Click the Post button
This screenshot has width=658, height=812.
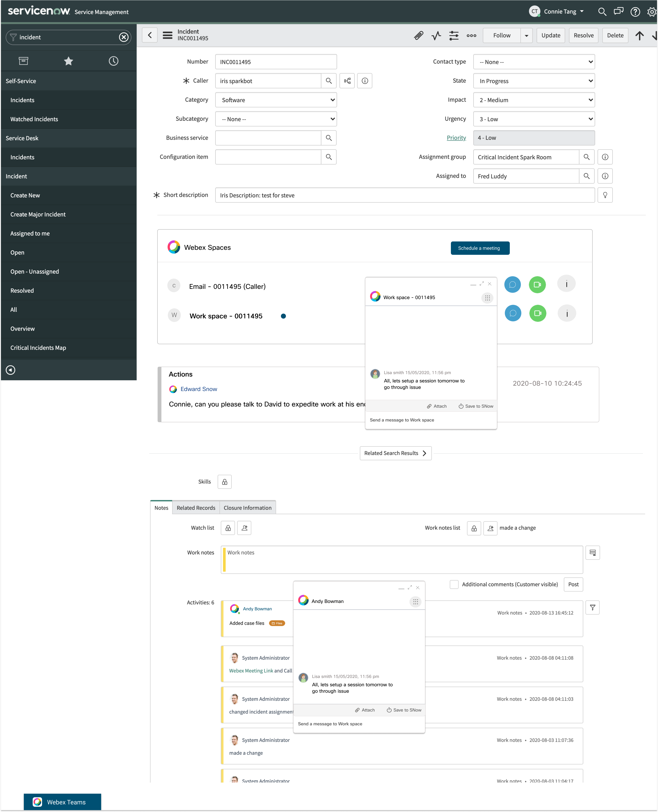click(573, 585)
